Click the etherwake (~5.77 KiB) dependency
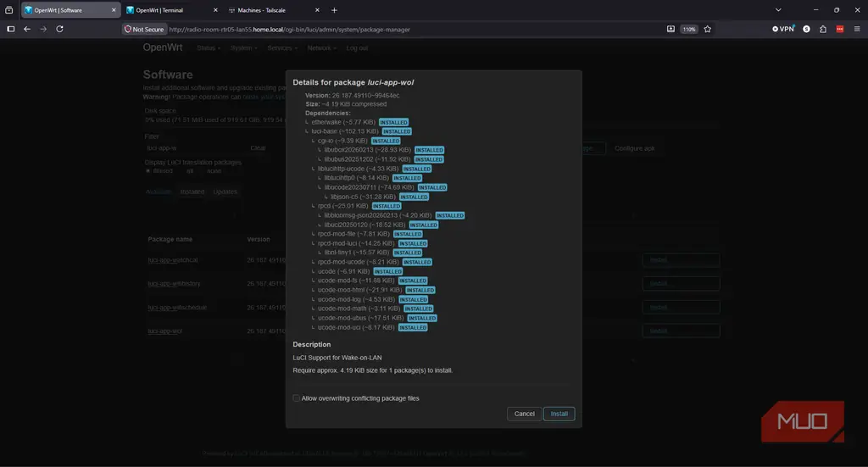Screen dimensions: 868x467 pos(343,122)
